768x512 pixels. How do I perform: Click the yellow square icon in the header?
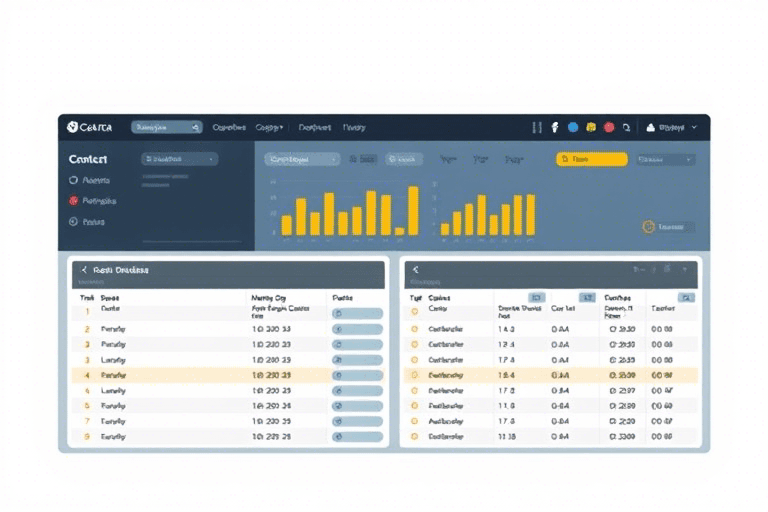coord(591,128)
